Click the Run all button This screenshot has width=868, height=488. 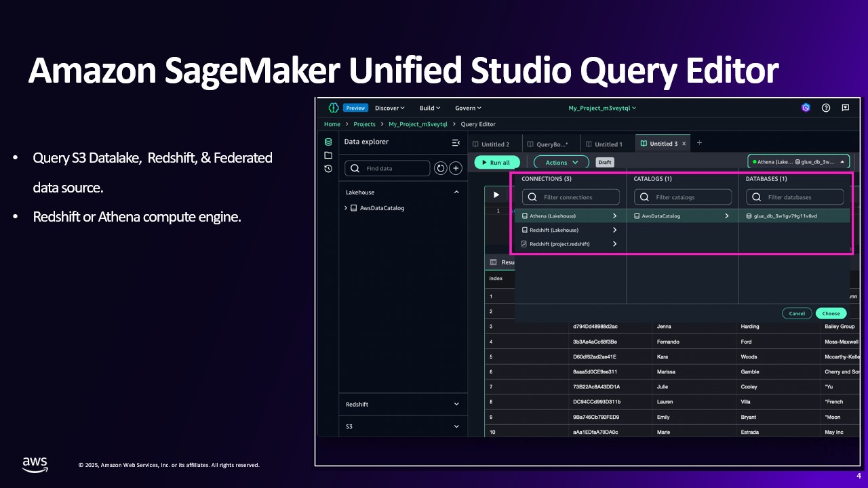coord(497,163)
